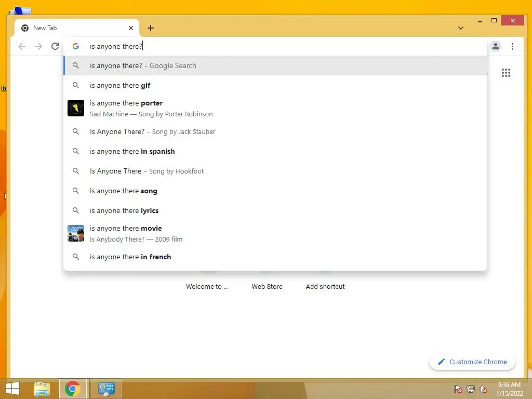
Task: Click the search icon beside lyrics suggestion
Action: click(76, 210)
